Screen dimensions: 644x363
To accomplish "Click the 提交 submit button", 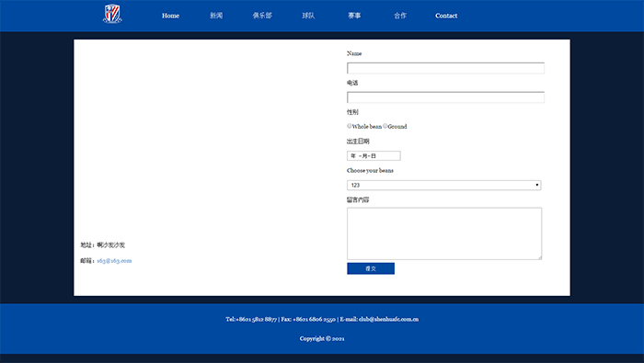I will coord(371,268).
